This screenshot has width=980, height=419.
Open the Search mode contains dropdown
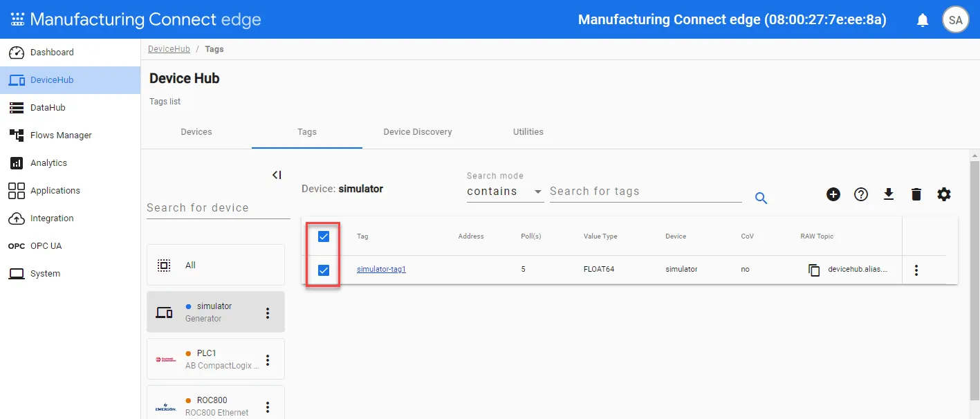[505, 192]
